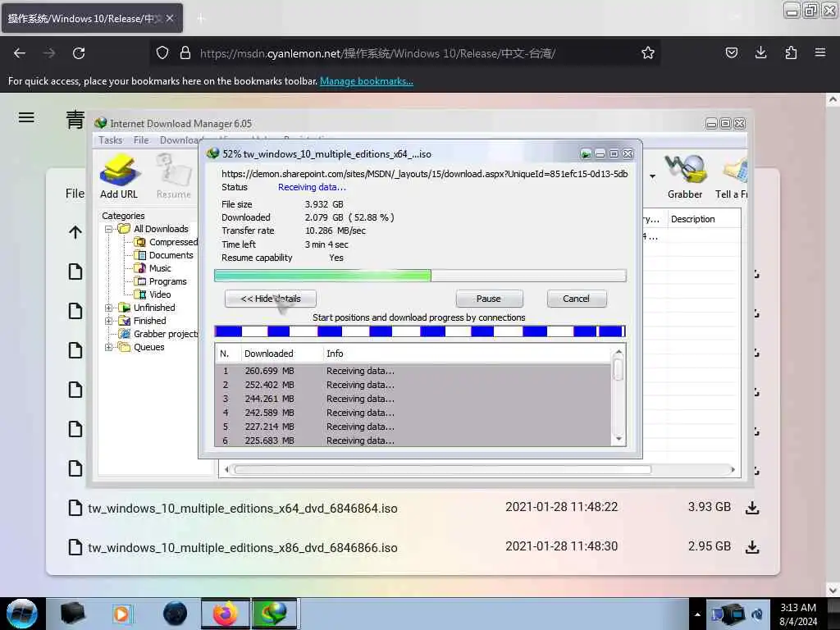Select the Programs category
Screen dimensions: 840x630
coord(167,281)
